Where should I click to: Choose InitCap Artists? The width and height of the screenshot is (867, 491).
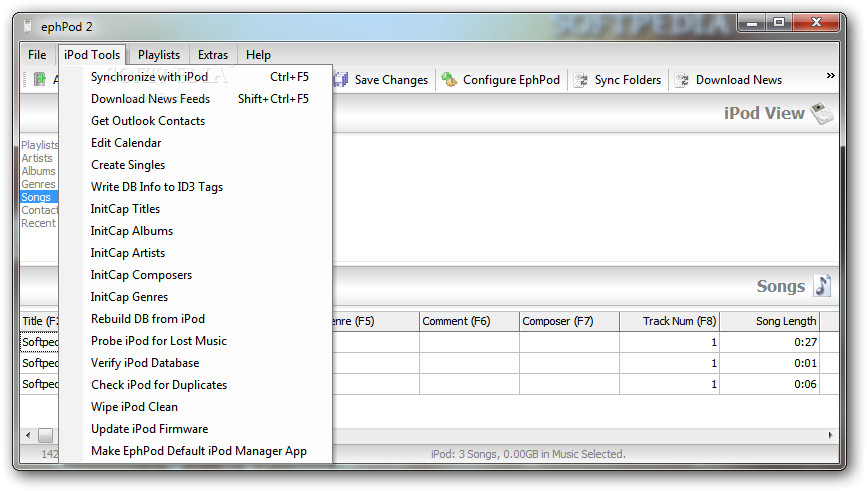(x=196, y=253)
